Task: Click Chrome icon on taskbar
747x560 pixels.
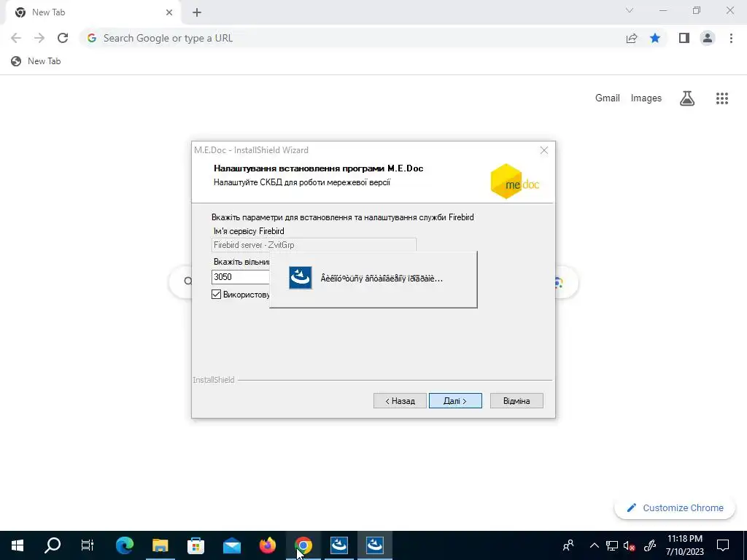Action: click(303, 545)
